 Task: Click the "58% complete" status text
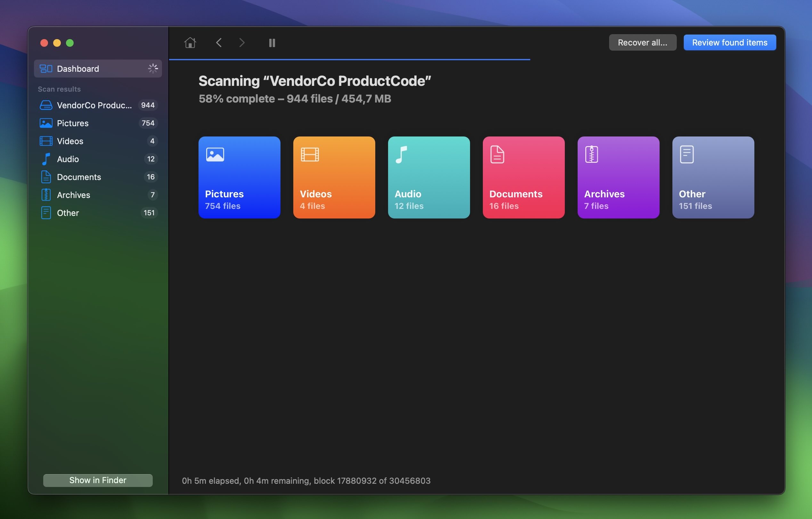pos(237,99)
